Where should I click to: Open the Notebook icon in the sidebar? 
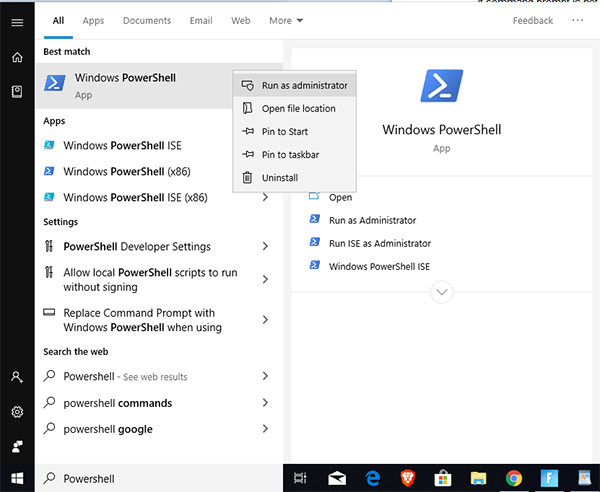pos(17,91)
